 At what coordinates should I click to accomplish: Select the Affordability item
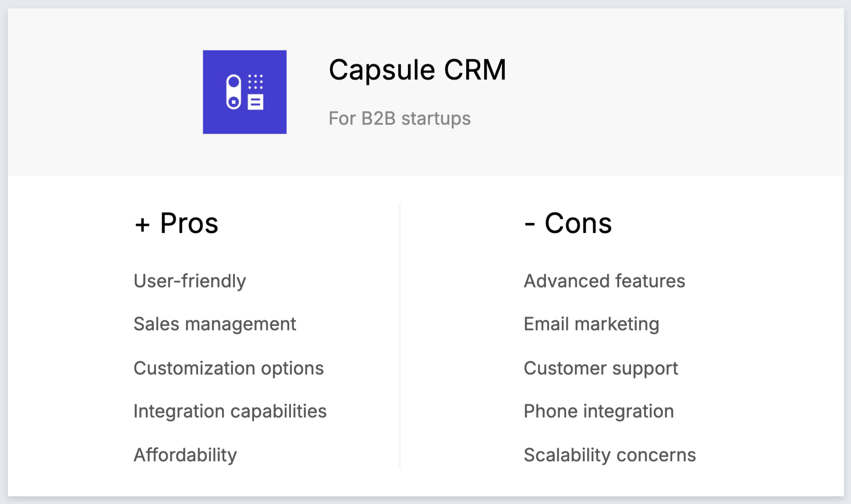185,455
